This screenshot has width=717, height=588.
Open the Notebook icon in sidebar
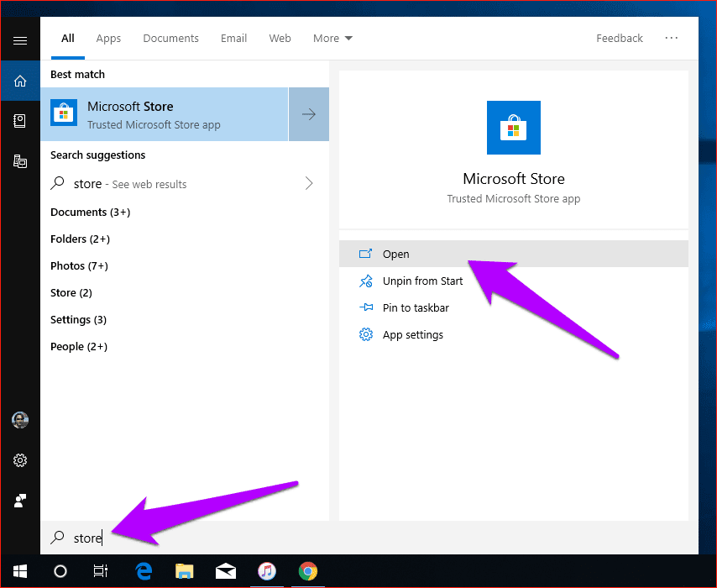click(19, 121)
